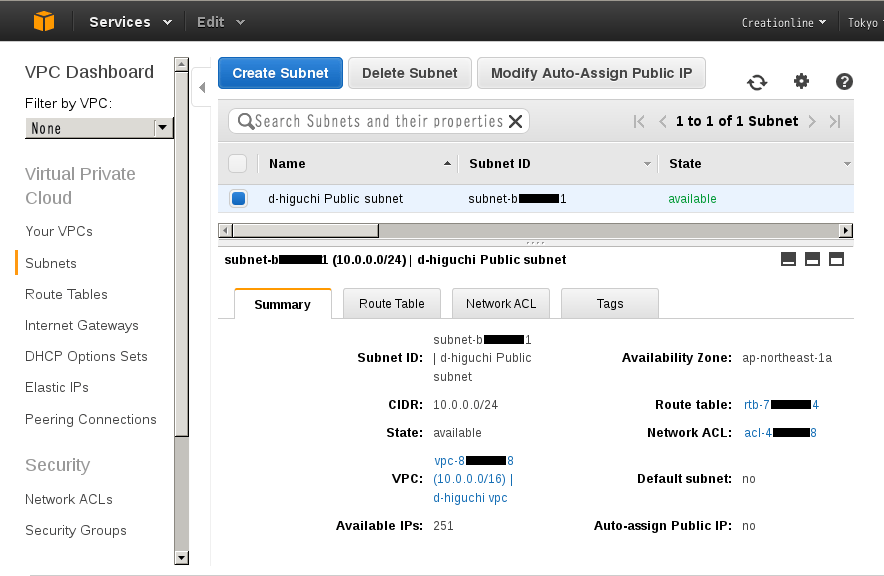Set details pane to half height

coord(812,259)
